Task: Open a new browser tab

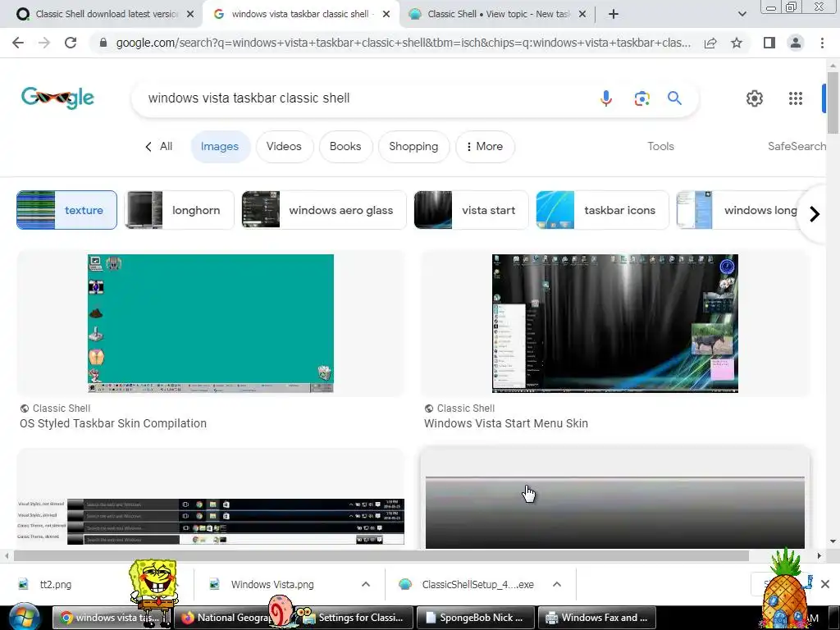Action: 614,14
